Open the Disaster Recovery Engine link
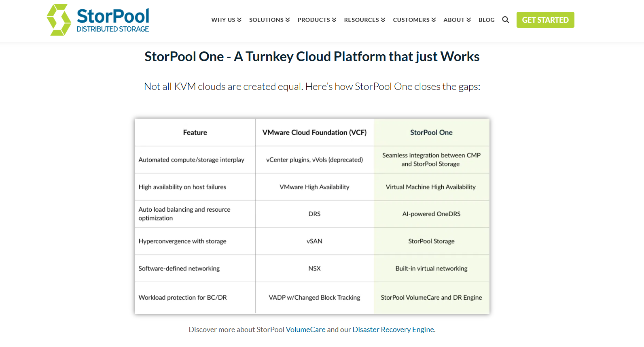Image resolution: width=644 pixels, height=347 pixels. (x=393, y=330)
